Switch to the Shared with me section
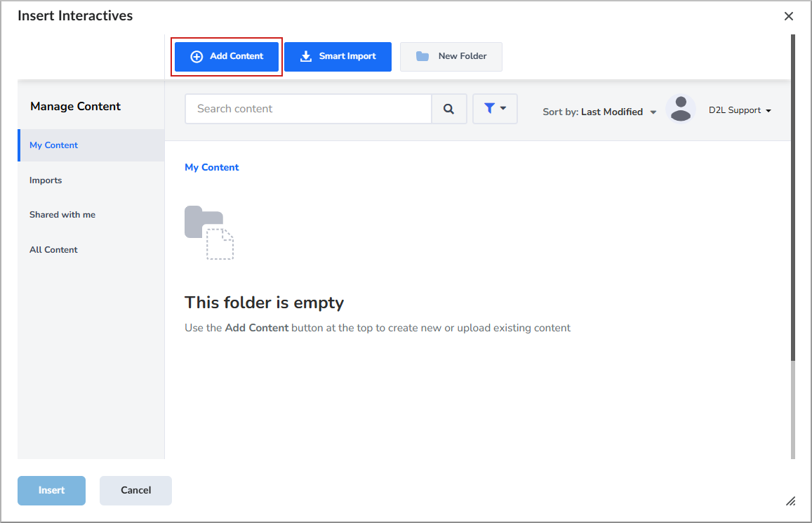Image resolution: width=812 pixels, height=523 pixels. (x=62, y=214)
